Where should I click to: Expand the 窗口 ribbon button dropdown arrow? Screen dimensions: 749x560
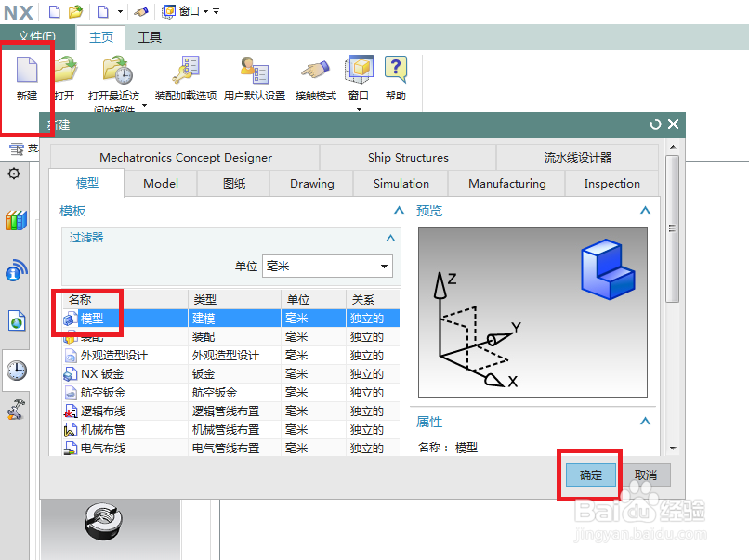pos(360,110)
